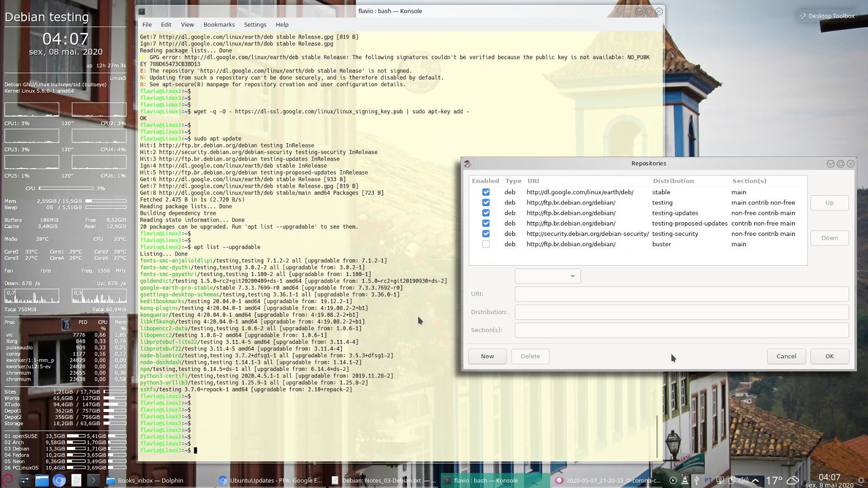This screenshot has width=868, height=488.
Task: Open the clipboard manager tray icon
Action: 732,480
